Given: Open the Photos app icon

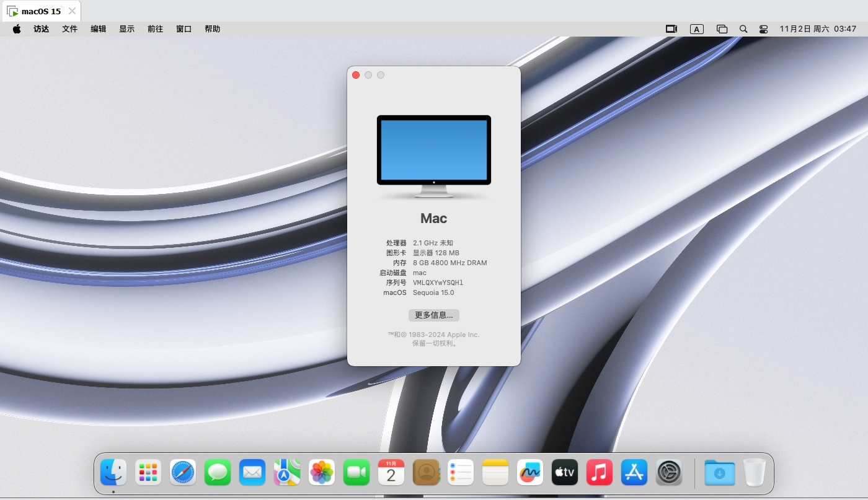Looking at the screenshot, I should click(x=322, y=473).
